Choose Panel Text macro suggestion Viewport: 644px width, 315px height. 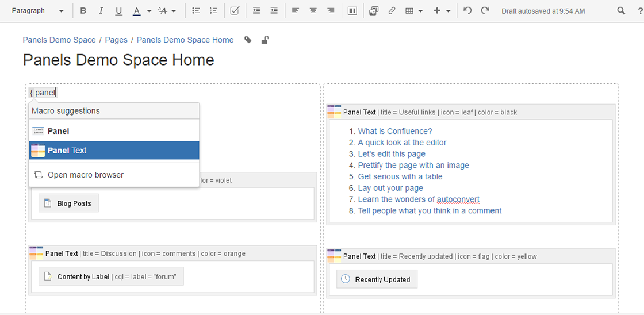(114, 150)
